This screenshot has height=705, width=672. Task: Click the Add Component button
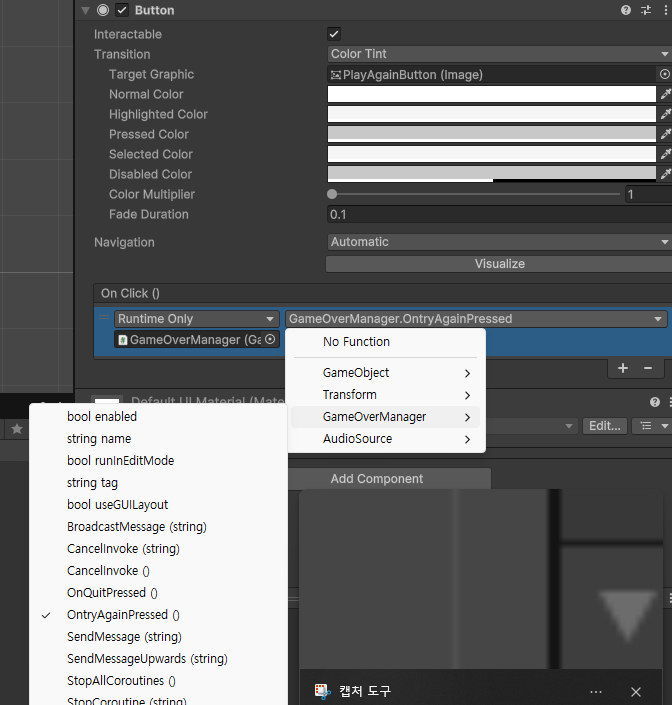[377, 479]
